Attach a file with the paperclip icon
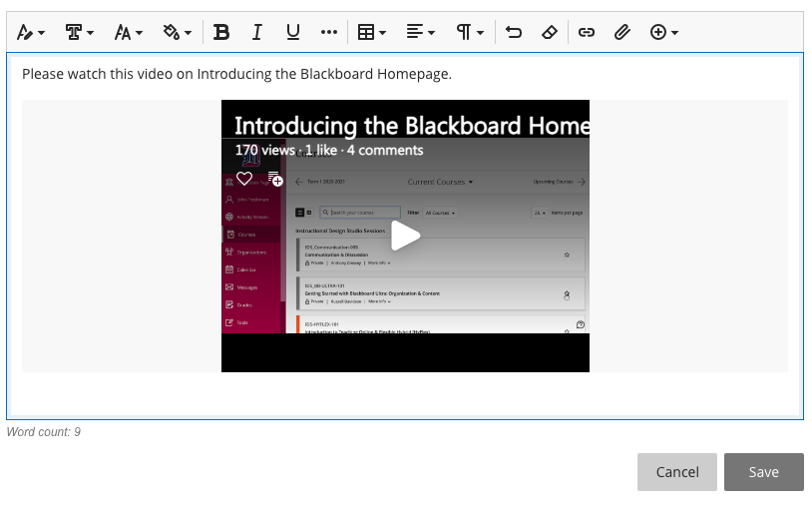This screenshot has width=812, height=519. pos(621,32)
